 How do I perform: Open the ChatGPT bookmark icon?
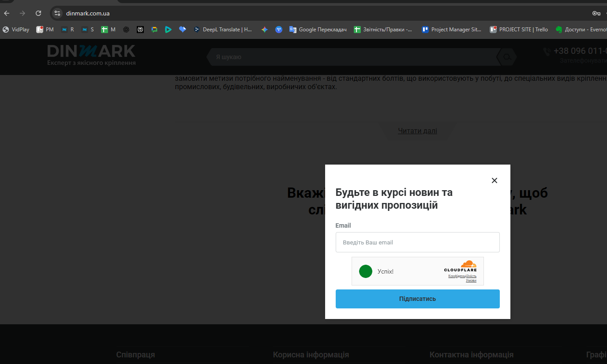click(126, 30)
